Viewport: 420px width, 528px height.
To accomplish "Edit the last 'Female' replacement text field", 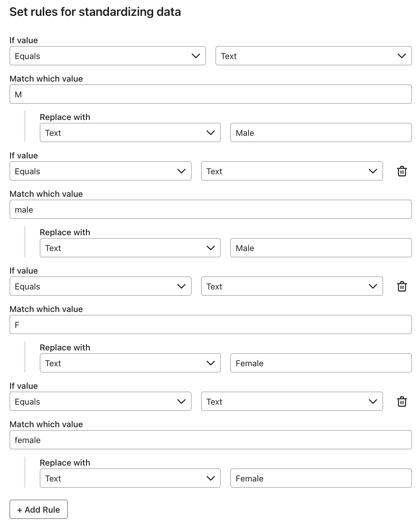I will (x=321, y=479).
